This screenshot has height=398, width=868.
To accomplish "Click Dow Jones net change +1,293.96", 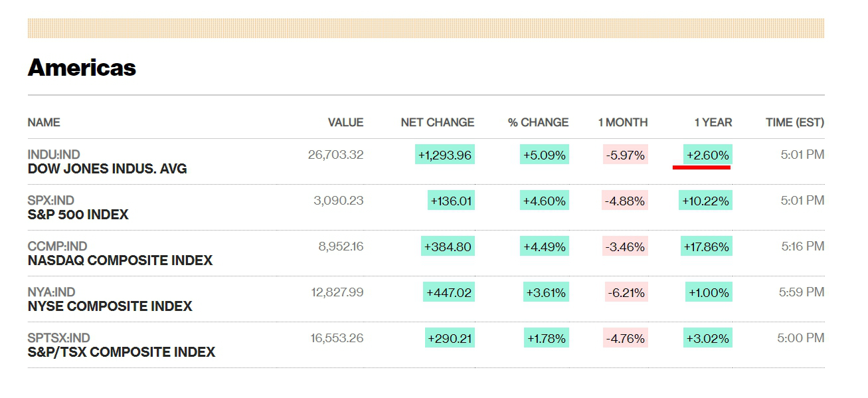I will pyautogui.click(x=444, y=155).
